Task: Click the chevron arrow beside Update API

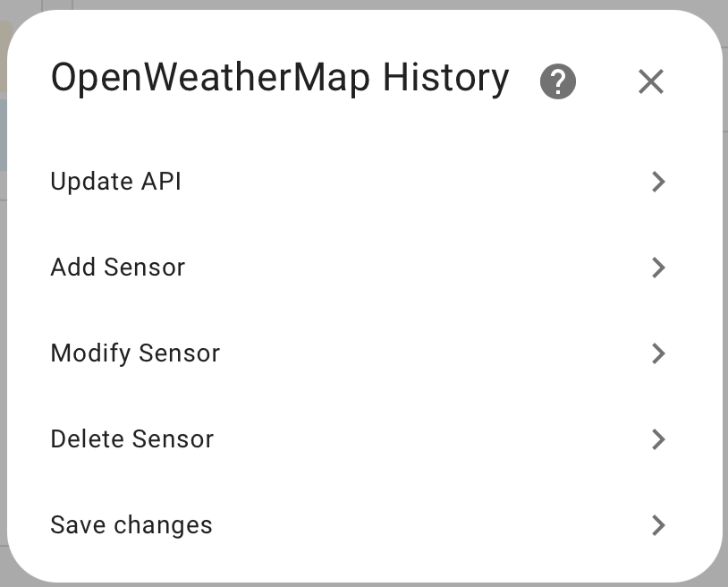Action: pyautogui.click(x=658, y=182)
